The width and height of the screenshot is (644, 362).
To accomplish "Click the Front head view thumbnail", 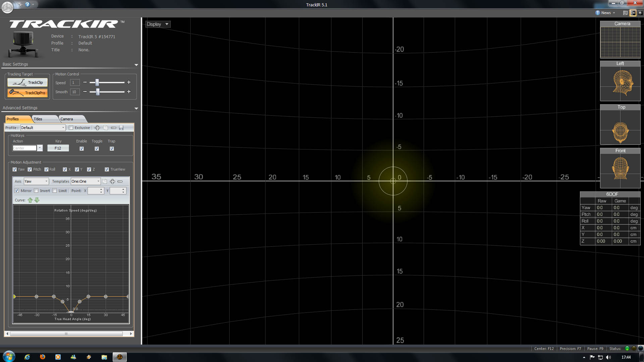I will (620, 168).
